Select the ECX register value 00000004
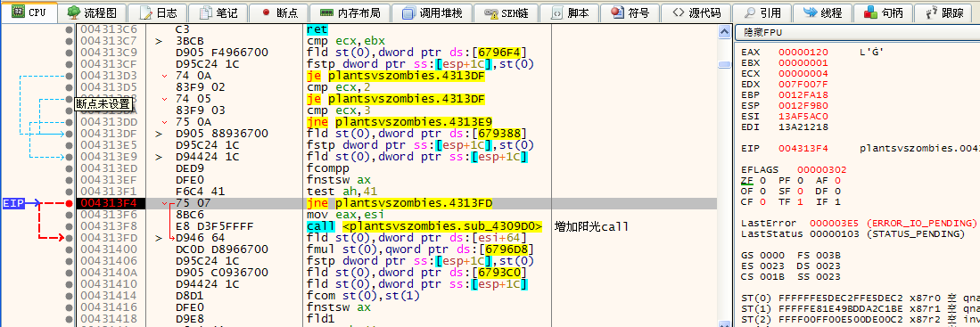Image resolution: width=980 pixels, height=327 pixels. pos(803,73)
